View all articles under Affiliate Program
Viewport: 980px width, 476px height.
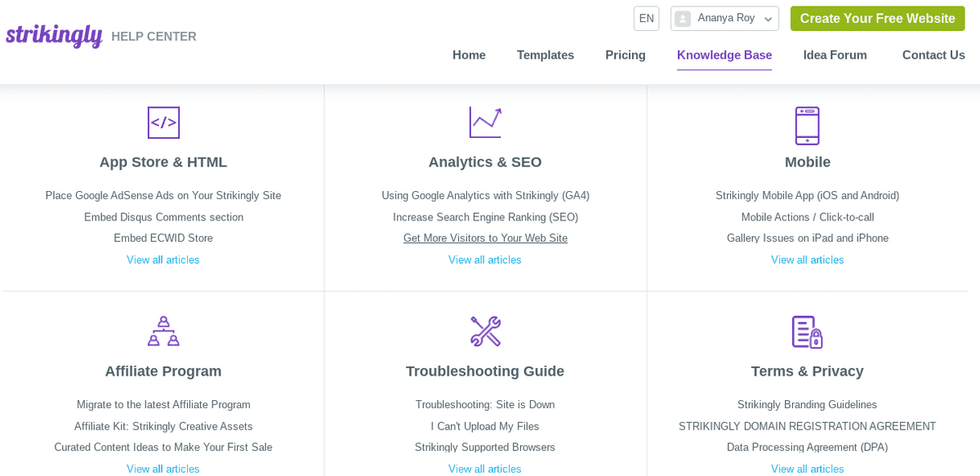point(163,469)
